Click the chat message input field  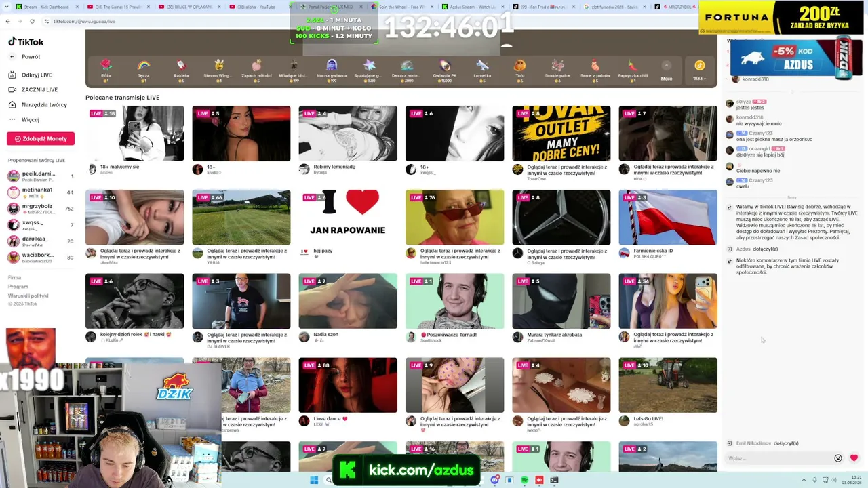[x=778, y=459]
